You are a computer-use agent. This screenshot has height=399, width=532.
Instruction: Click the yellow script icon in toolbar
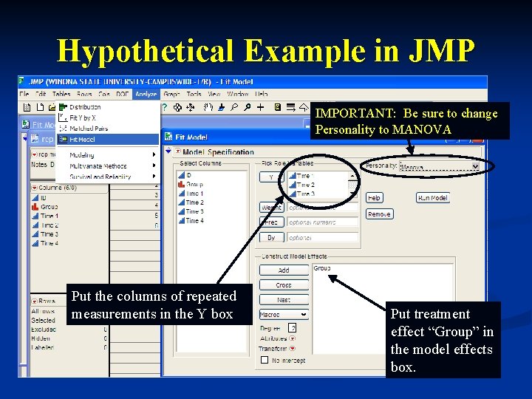click(x=278, y=108)
